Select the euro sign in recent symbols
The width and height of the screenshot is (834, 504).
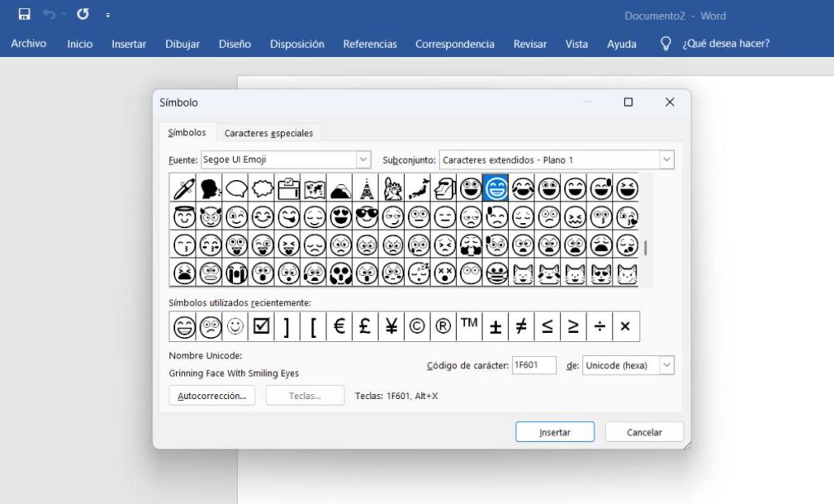[339, 326]
